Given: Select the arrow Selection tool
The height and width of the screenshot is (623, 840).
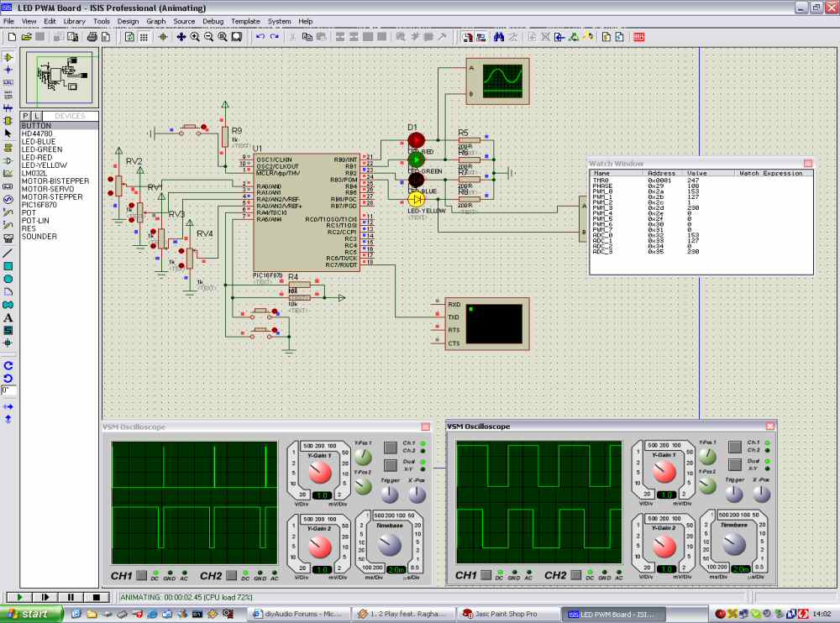Looking at the screenshot, I should coord(8,133).
